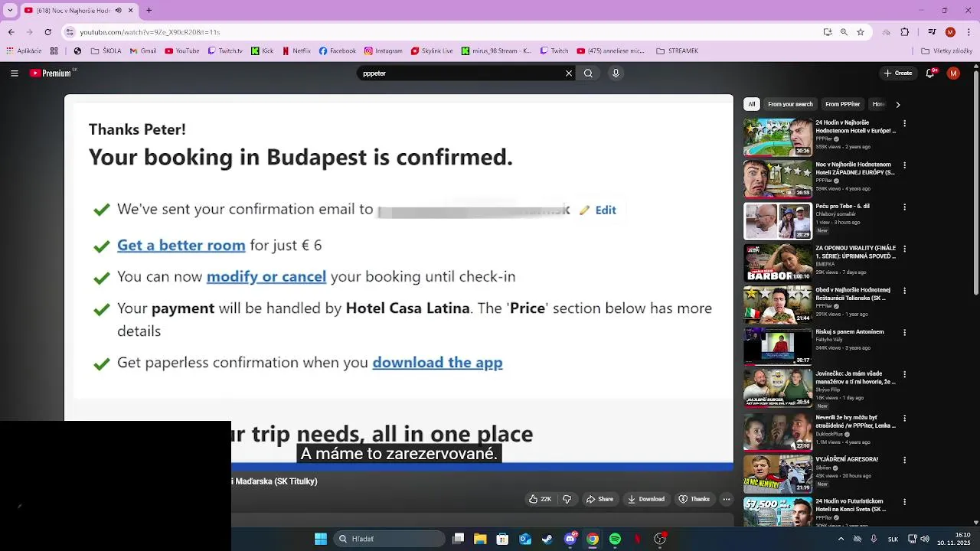Click the Thanks button
980x551 pixels.
(694, 499)
